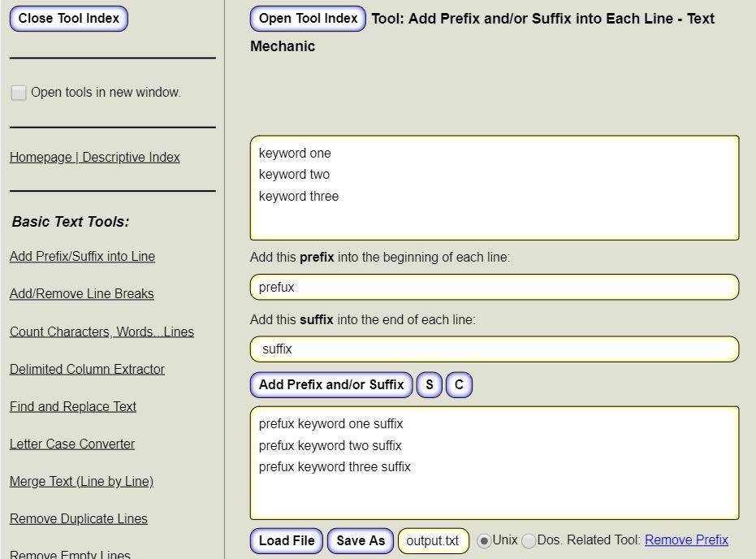Click Add Prefix and/or Suffix button

[331, 385]
